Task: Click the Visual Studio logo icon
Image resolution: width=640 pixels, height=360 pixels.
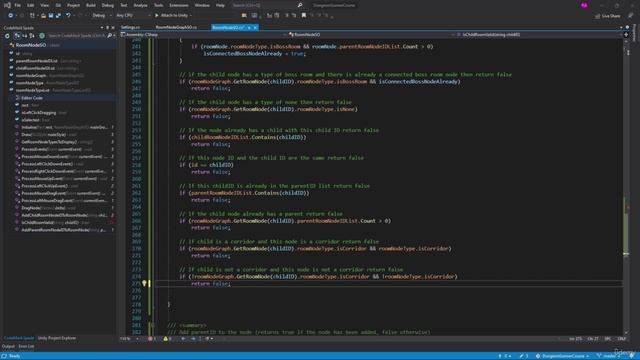Action: point(7,5)
